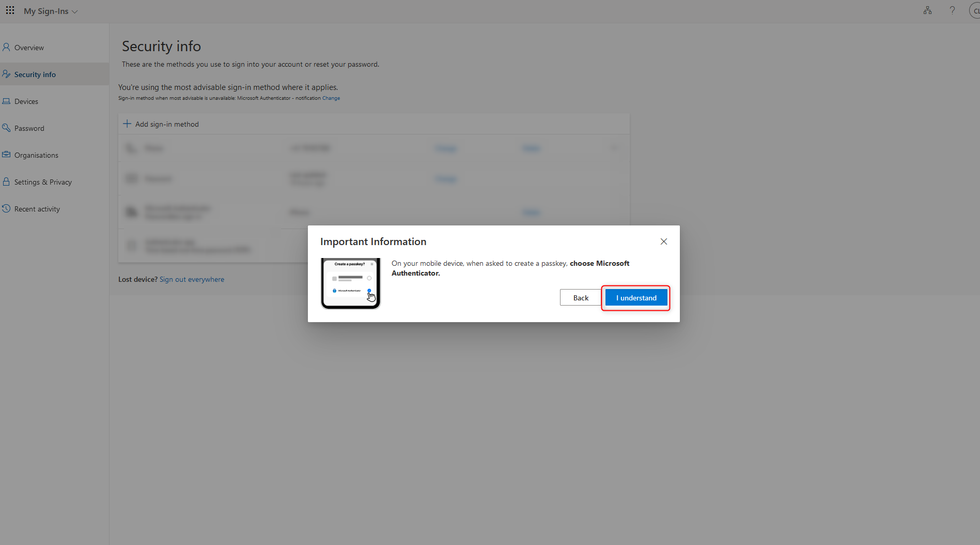Open the app launcher waffle menu
This screenshot has height=545, width=980.
10,10
